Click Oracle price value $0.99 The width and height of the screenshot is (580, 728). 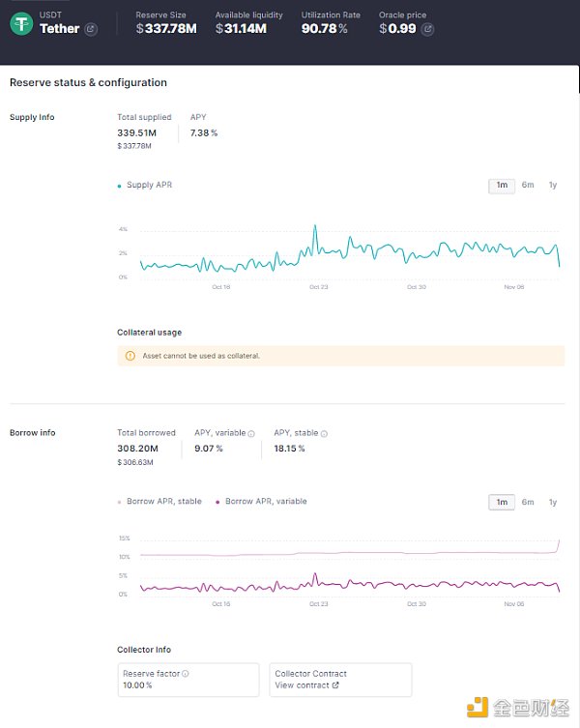[x=397, y=29]
